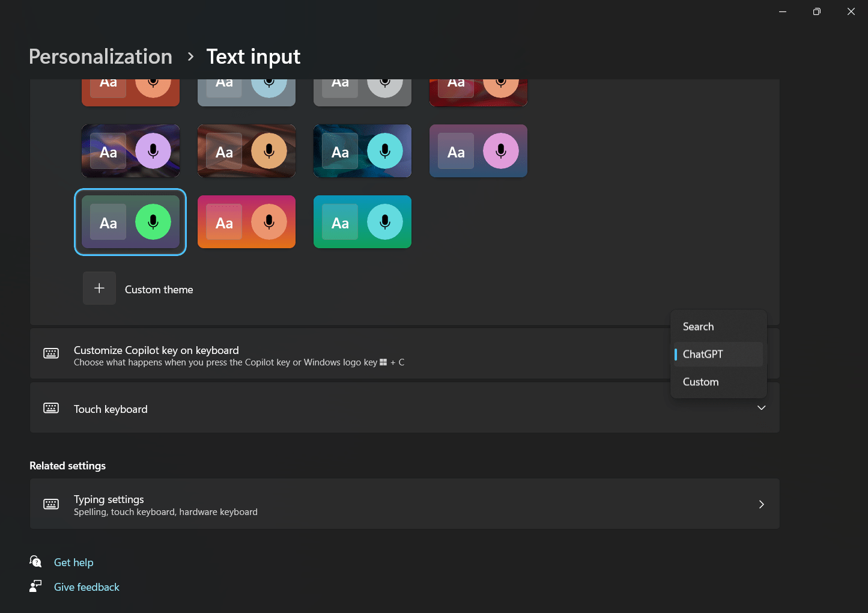This screenshot has width=868, height=613.
Task: Click the plus button to add a Custom theme
Action: coord(99,288)
